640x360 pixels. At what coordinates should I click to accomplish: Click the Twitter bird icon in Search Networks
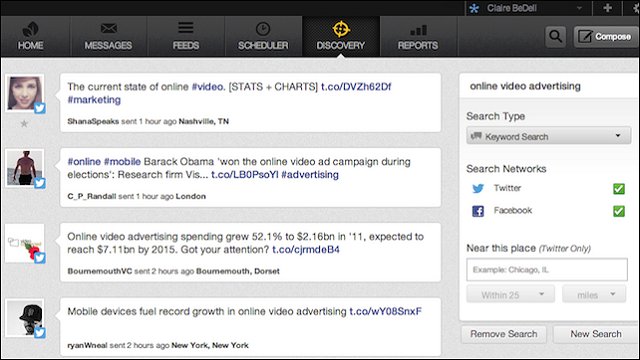[x=478, y=189]
